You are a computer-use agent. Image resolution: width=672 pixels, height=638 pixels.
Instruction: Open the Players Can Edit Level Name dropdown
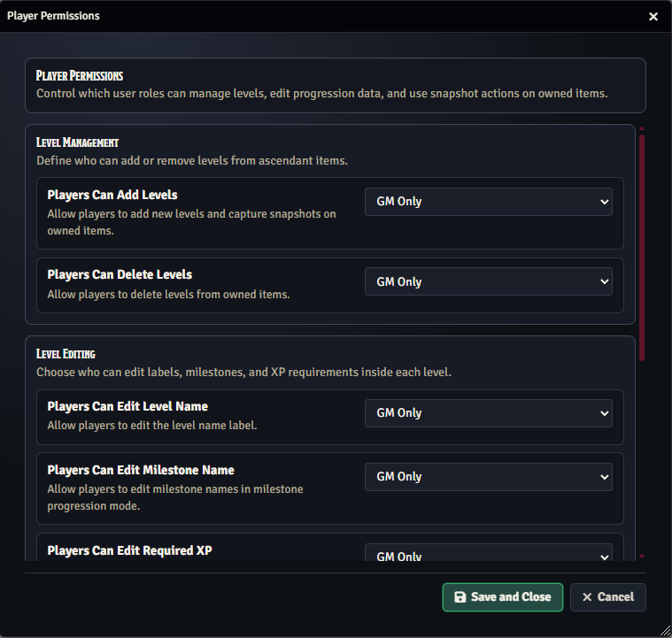point(489,413)
